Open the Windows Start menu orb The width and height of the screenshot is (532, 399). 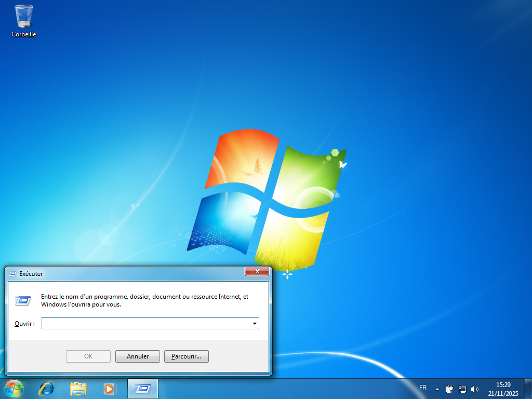14,388
